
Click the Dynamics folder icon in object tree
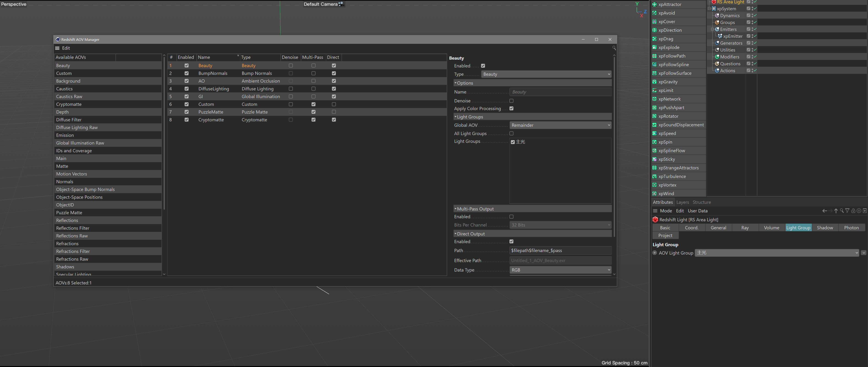717,16
